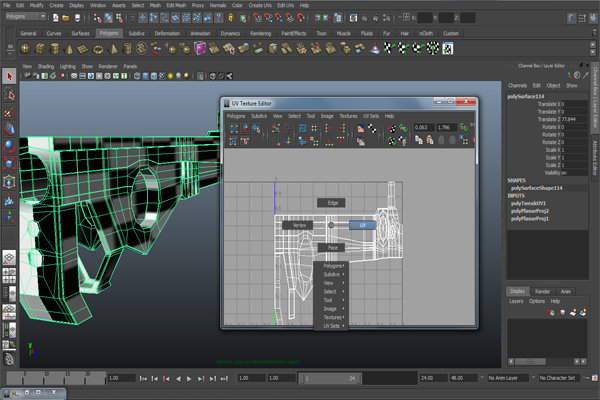Open the No Character Set dropdown
The image size is (600, 400).
[559, 378]
